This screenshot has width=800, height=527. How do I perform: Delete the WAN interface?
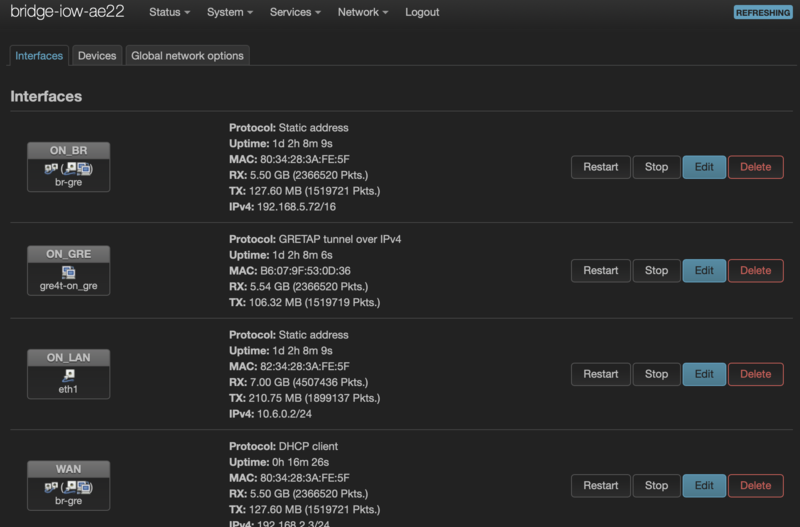point(756,486)
